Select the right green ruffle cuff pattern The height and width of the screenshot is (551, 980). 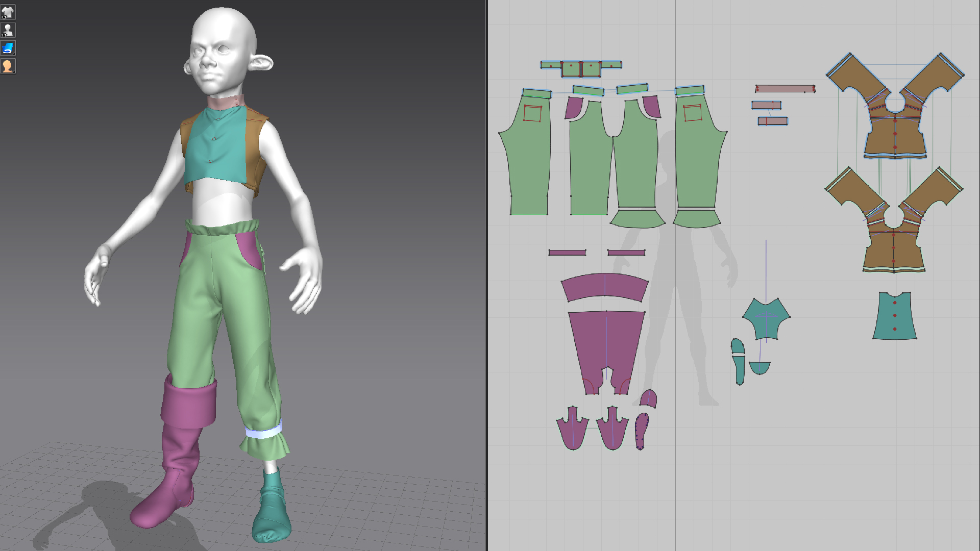coord(697,218)
